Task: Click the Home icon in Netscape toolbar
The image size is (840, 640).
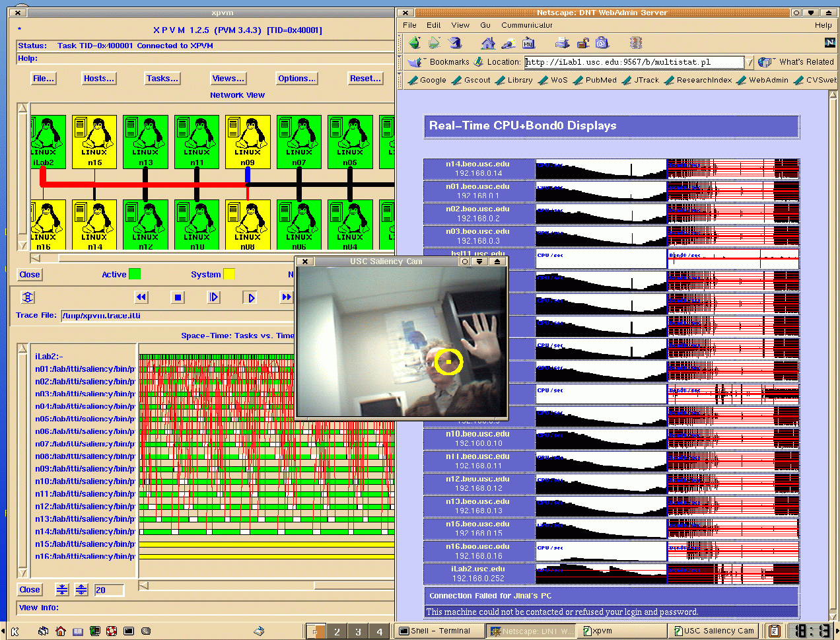Action: click(x=488, y=43)
